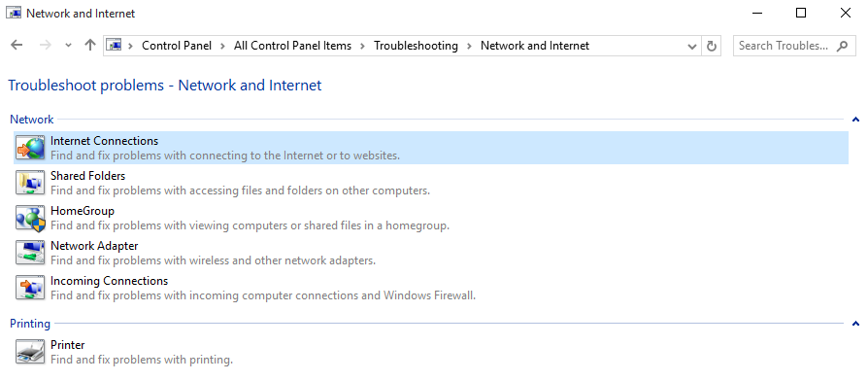Launch the Incoming Connections icon
Viewport: 868px width, 381px height.
pos(30,288)
